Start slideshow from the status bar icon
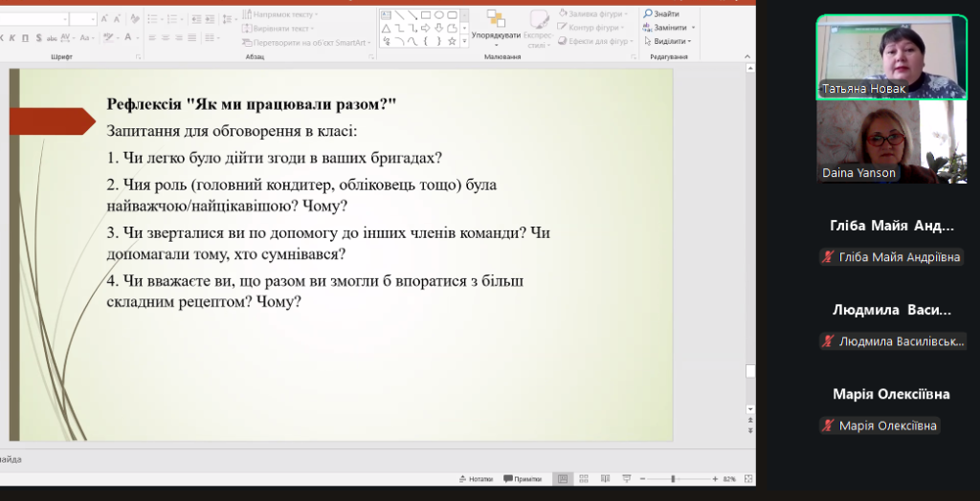 [627, 479]
